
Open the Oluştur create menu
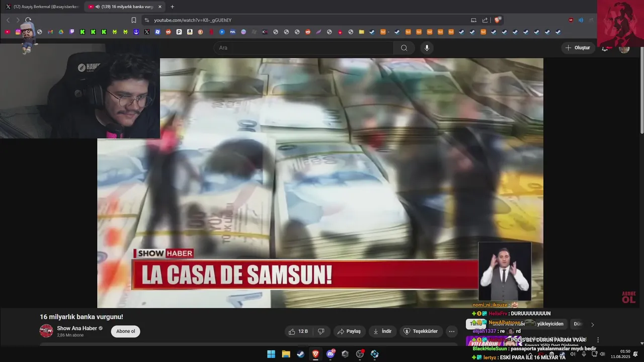pos(578,48)
